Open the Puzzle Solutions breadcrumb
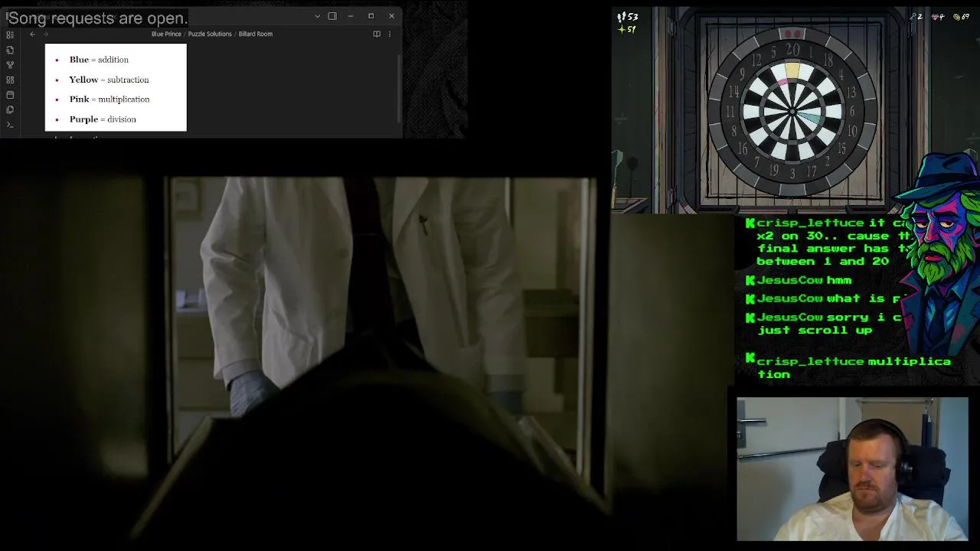 (210, 34)
